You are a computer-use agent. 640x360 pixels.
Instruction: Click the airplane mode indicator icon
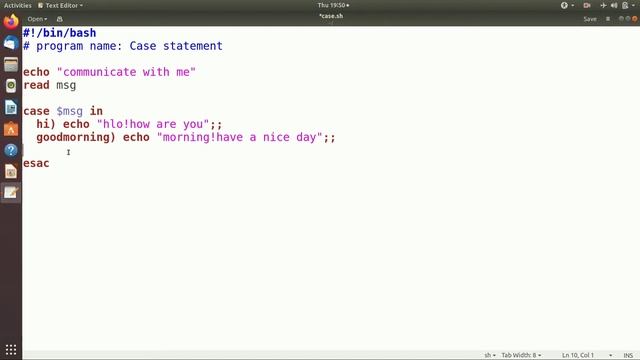603,5
